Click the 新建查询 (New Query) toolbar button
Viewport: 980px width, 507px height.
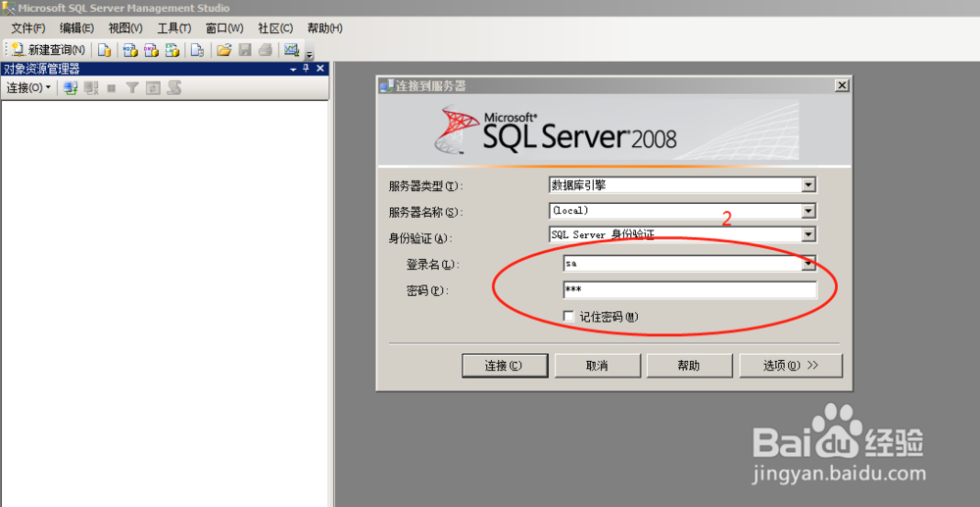[49, 50]
